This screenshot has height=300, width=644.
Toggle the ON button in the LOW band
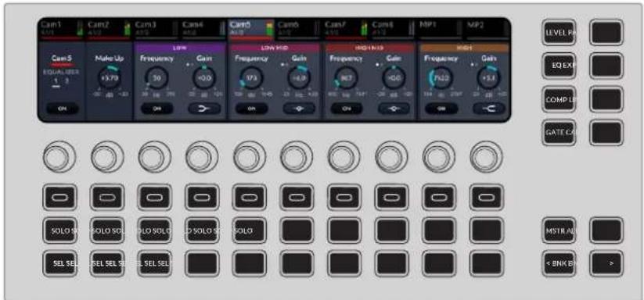[157, 109]
